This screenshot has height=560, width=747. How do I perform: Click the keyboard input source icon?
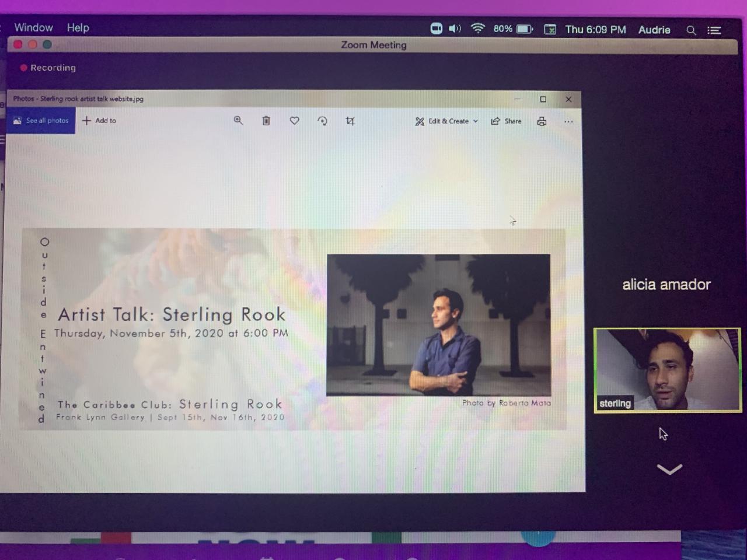(550, 29)
